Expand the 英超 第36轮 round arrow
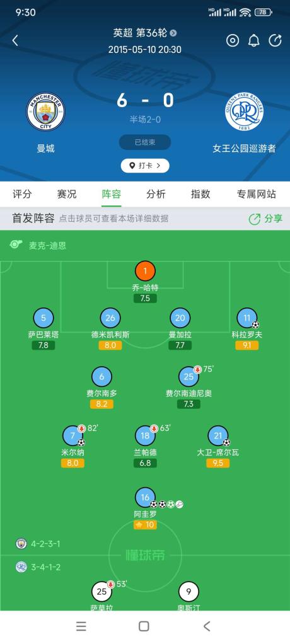Screen dimensions: 290x644 (x=173, y=33)
